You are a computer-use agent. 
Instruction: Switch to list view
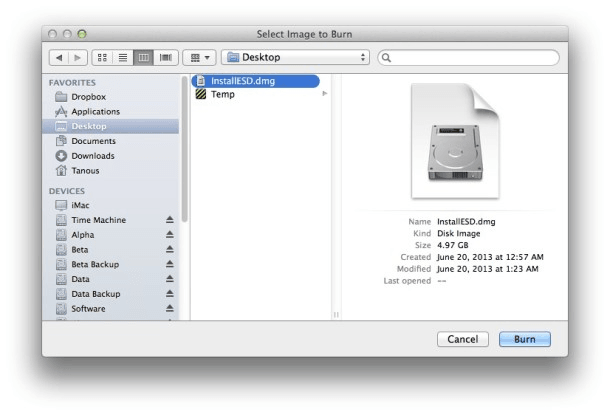point(123,58)
